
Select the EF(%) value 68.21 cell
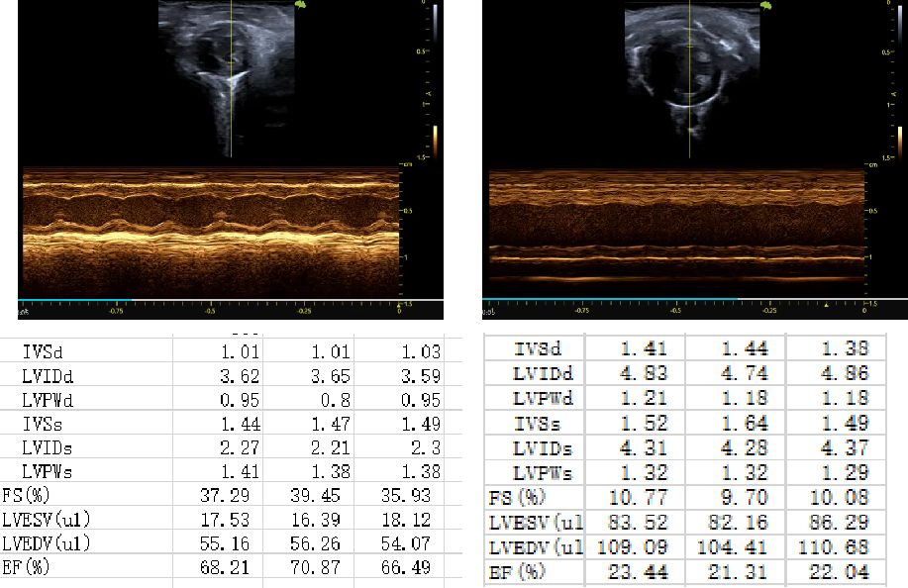pyautogui.click(x=229, y=567)
